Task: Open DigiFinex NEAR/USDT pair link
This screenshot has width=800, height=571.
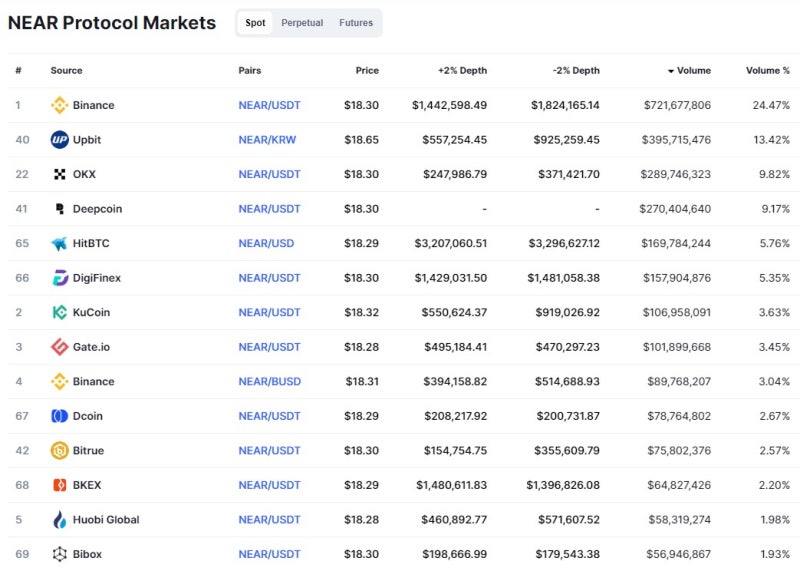Action: (x=269, y=278)
